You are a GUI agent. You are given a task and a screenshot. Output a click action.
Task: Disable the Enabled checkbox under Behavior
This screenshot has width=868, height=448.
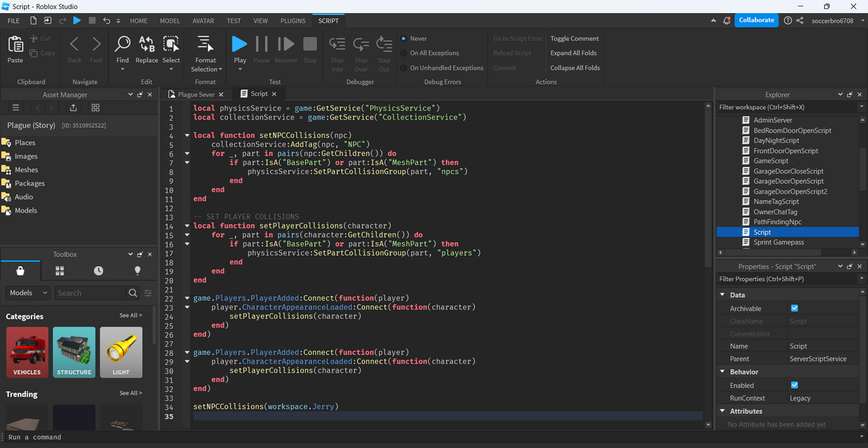(x=794, y=384)
